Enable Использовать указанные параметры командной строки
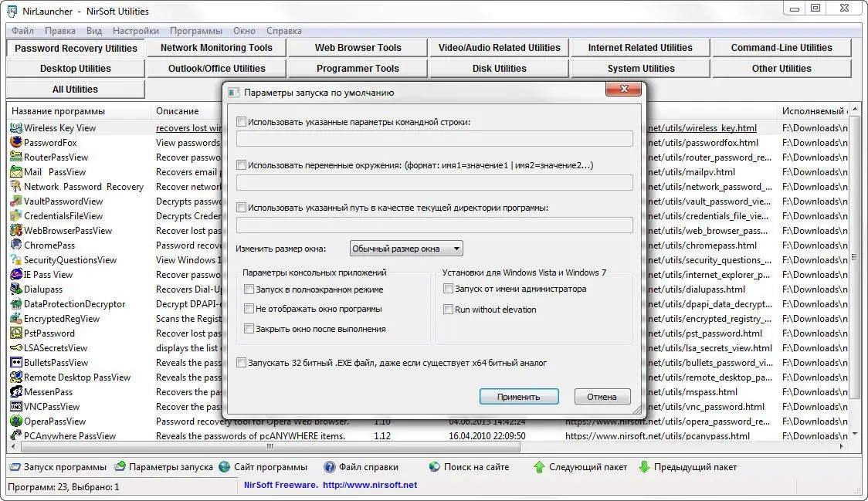 point(241,121)
